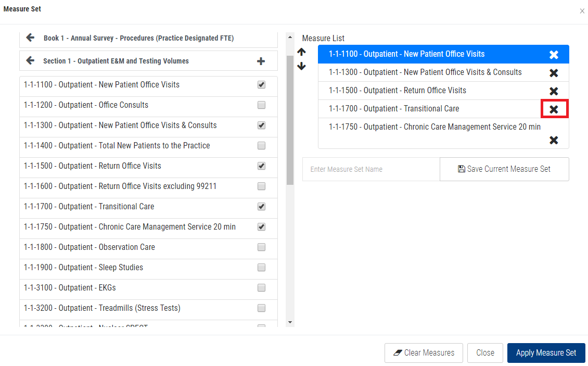Screen dimensions: 588x366
Task: Click Save Current Measure Set button
Action: click(504, 169)
